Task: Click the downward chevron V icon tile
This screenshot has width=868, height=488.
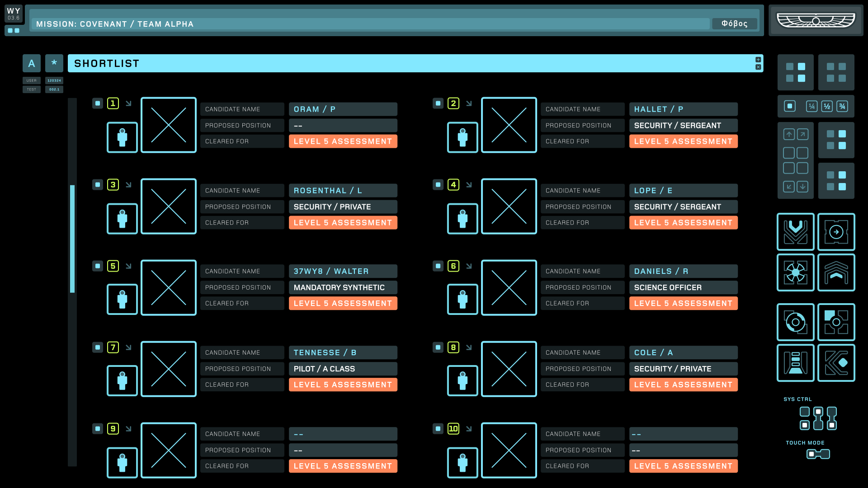Action: [x=795, y=232]
